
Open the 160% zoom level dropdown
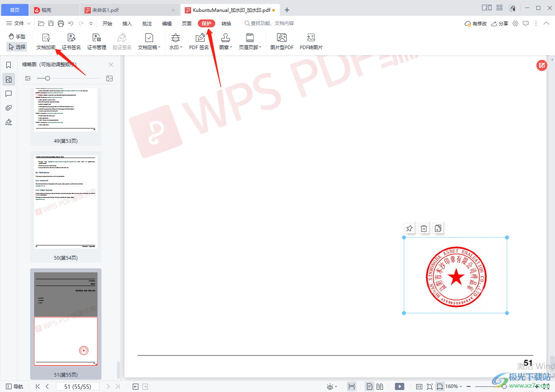point(454,386)
